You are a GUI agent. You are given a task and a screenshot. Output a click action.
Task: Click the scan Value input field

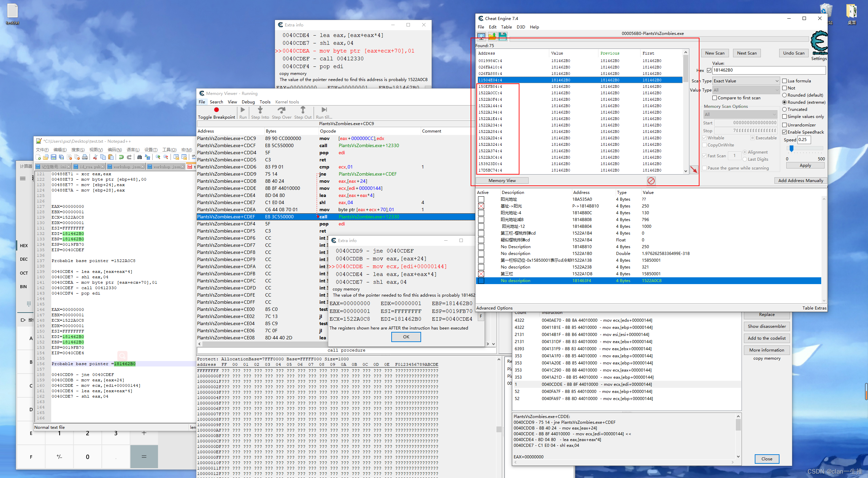click(769, 70)
